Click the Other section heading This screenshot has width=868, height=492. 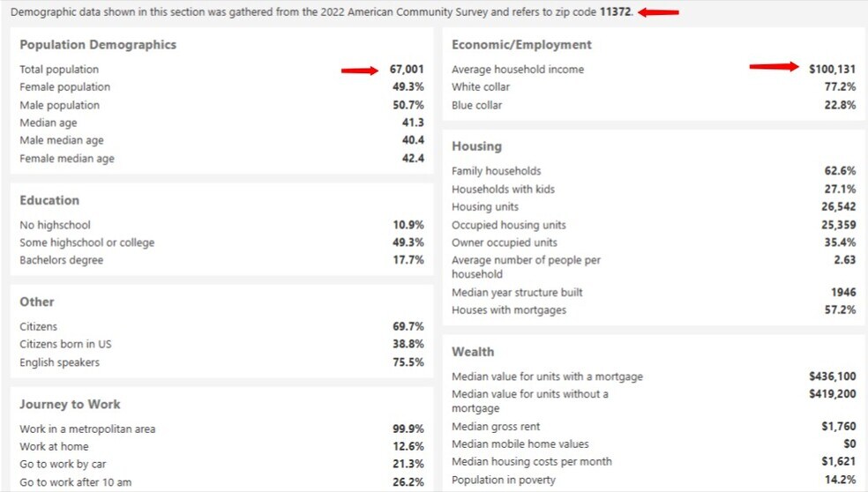click(37, 302)
